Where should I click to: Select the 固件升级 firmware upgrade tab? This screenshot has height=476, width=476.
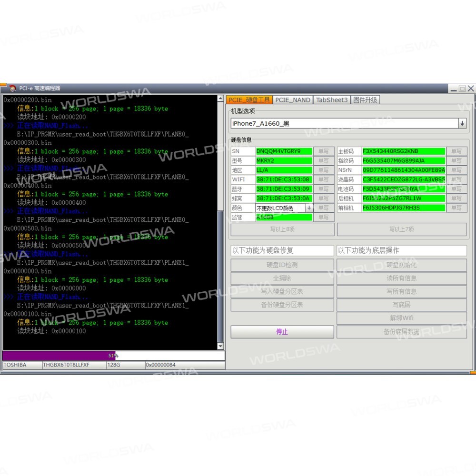[365, 100]
